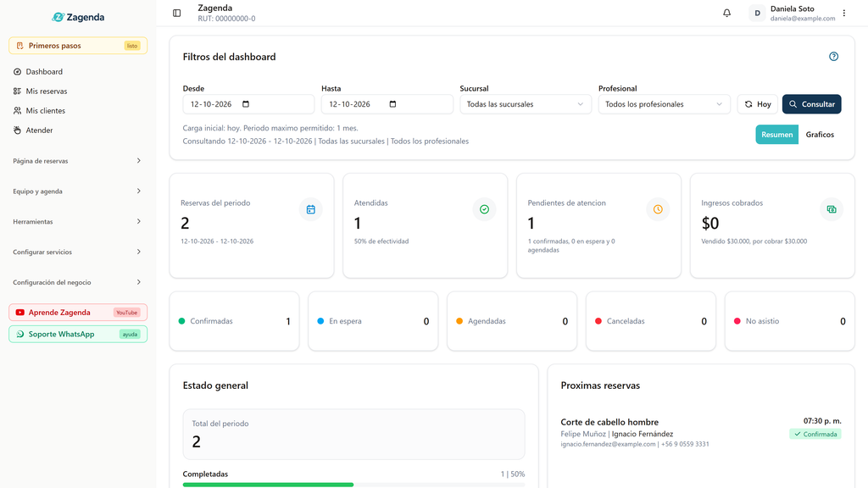868x488 pixels.
Task: Click the '1 | 50%' Completadas value
Action: (513, 474)
